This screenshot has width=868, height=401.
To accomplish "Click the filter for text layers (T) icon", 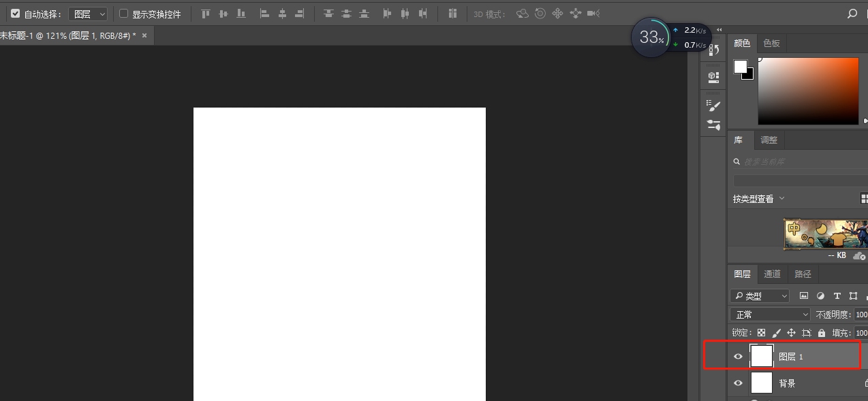I will [837, 295].
